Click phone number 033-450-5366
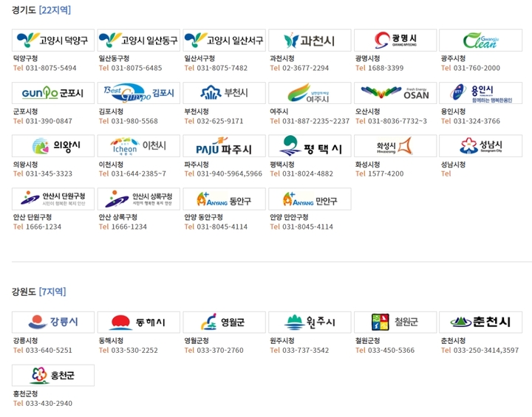Image resolution: width=532 pixels, height=417 pixels. [x=391, y=351]
